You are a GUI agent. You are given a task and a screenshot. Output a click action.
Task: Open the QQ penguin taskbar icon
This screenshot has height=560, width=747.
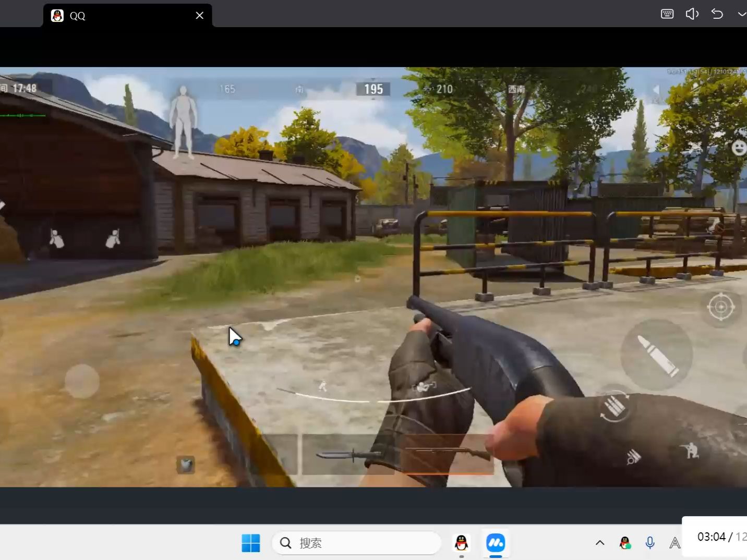tap(461, 543)
